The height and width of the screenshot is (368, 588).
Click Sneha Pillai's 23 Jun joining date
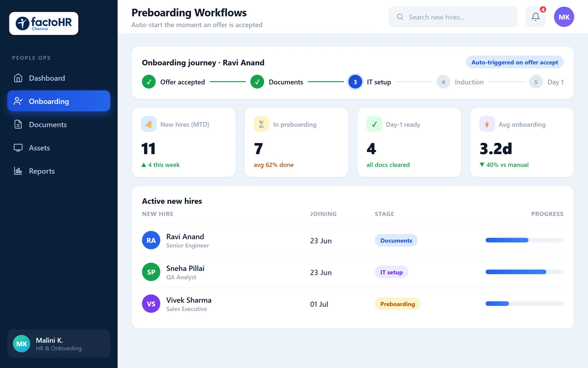(321, 272)
